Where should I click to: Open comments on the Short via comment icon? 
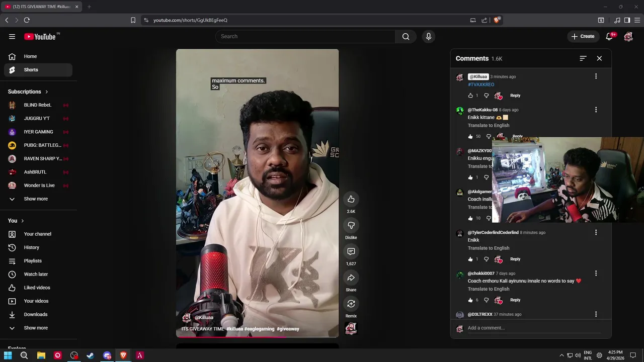click(351, 251)
